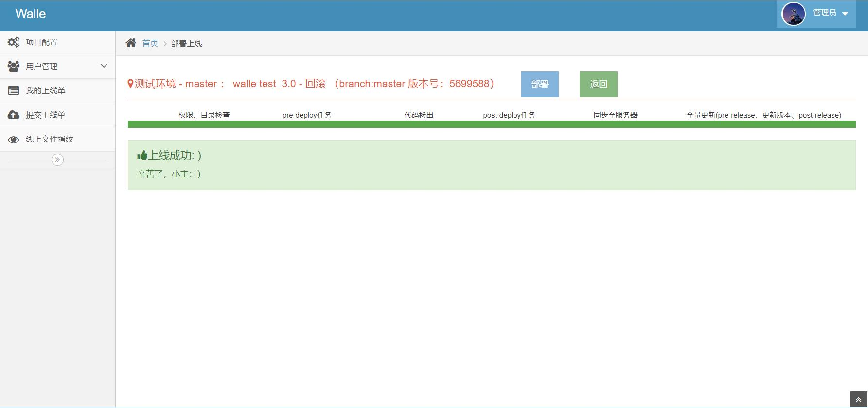Viewport: 868px width, 408px height.
Task: Click the green 返回 button
Action: [x=599, y=84]
